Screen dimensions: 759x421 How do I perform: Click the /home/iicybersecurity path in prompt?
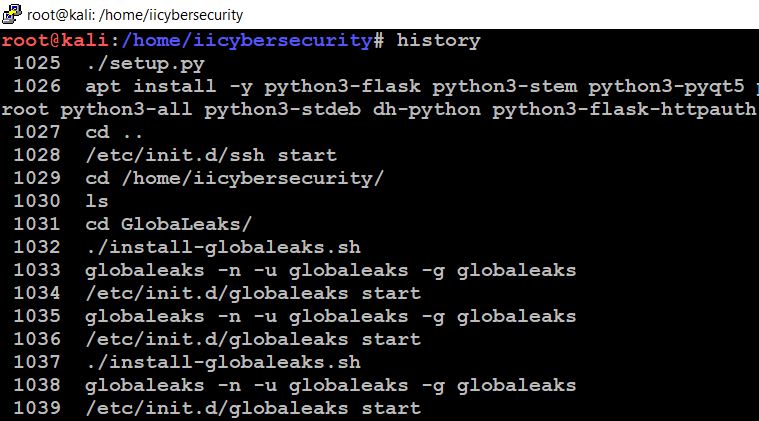(x=247, y=41)
